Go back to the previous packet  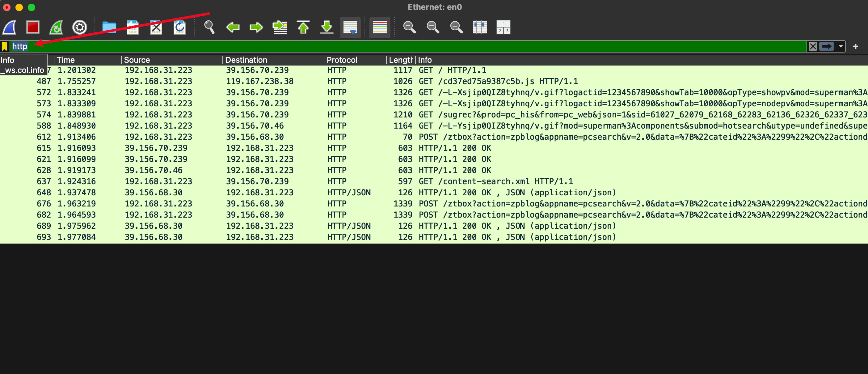click(233, 27)
